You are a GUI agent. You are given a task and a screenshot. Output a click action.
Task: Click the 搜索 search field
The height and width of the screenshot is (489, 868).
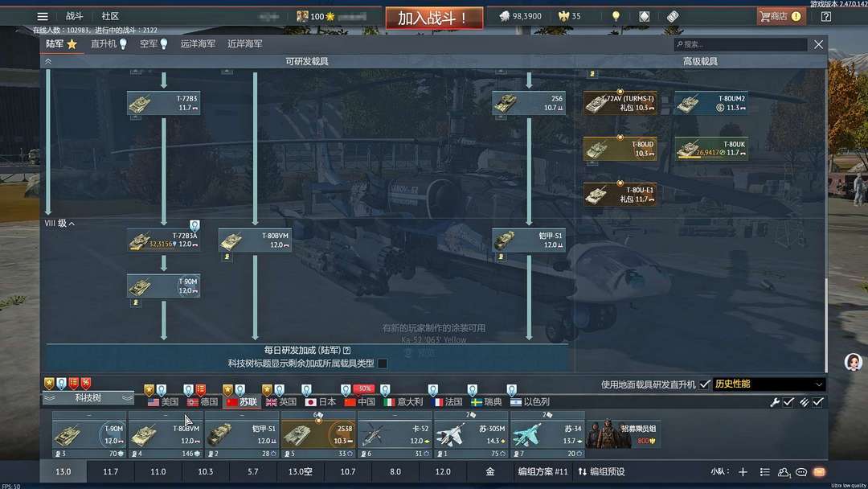[x=740, y=44]
